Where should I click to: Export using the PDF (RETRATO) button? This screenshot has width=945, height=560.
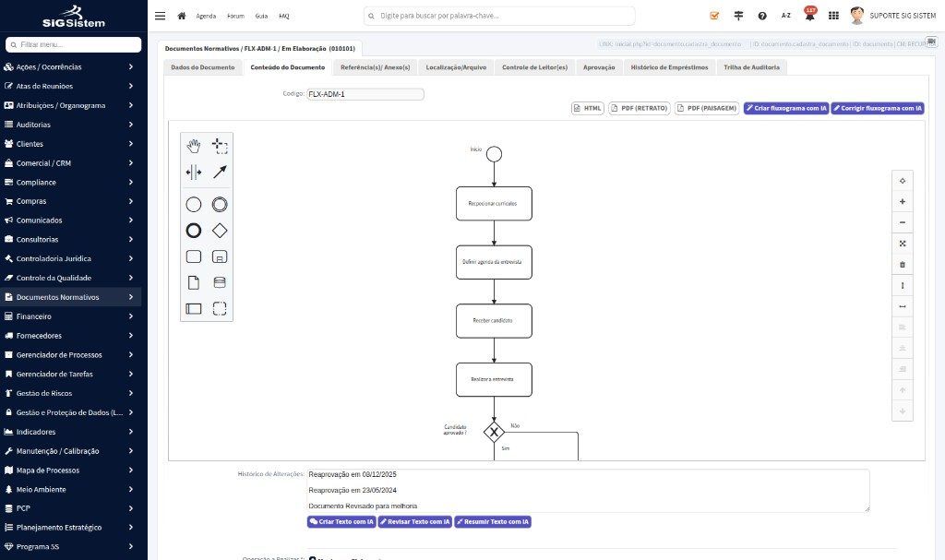640,109
